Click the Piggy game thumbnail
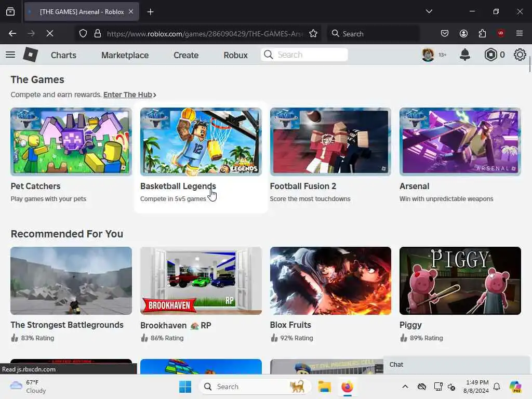 (460, 281)
